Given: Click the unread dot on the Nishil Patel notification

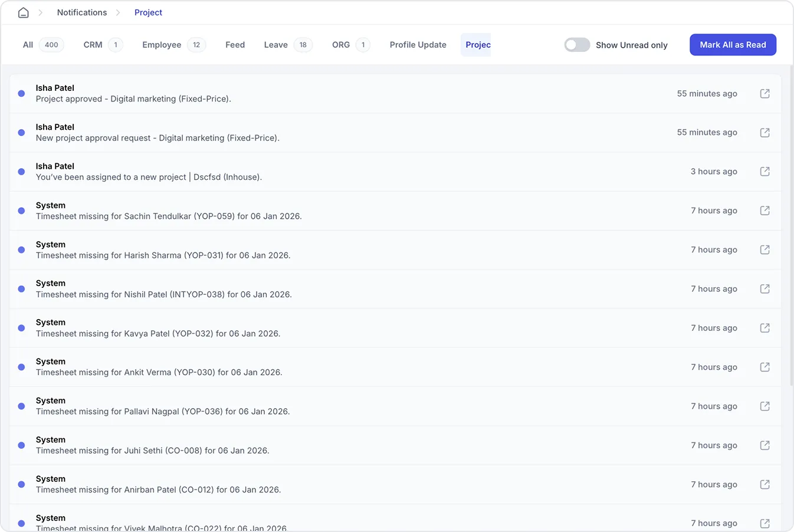Looking at the screenshot, I should coord(21,288).
